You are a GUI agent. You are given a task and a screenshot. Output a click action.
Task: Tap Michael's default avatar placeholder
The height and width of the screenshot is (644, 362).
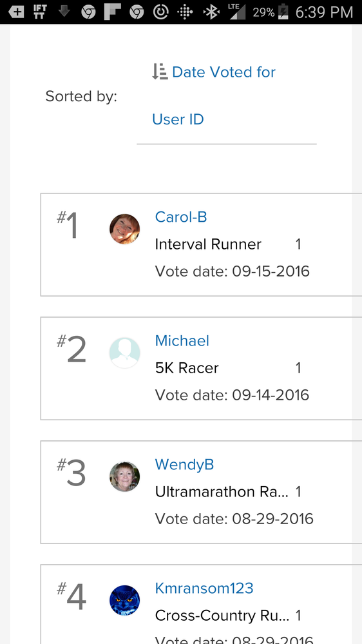(124, 353)
